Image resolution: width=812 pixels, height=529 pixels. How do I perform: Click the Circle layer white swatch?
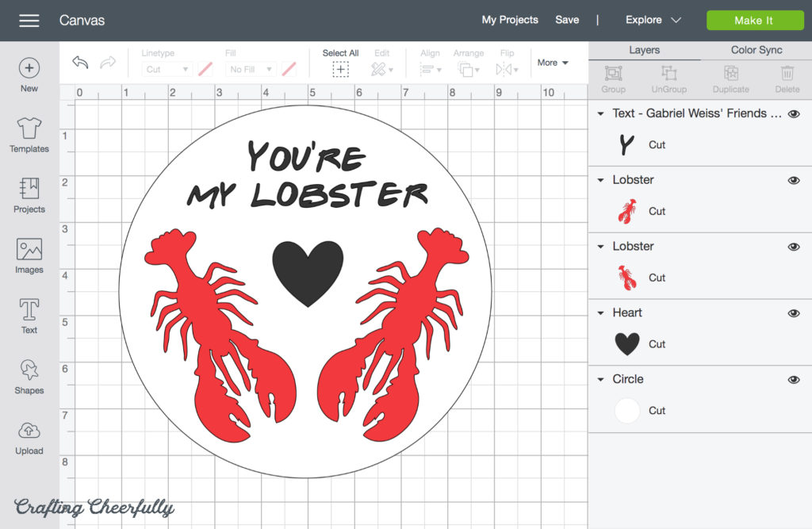point(627,410)
